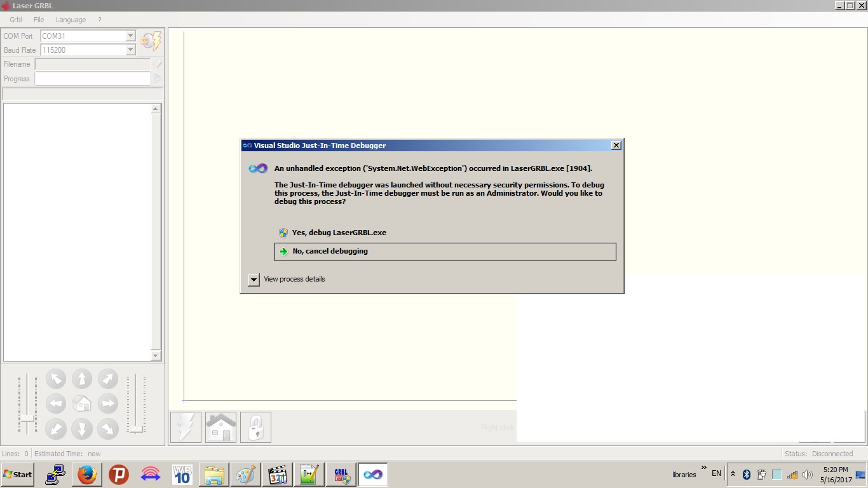The height and width of the screenshot is (488, 868).
Task: Click the unlock padlock button below canvas
Action: click(x=255, y=427)
